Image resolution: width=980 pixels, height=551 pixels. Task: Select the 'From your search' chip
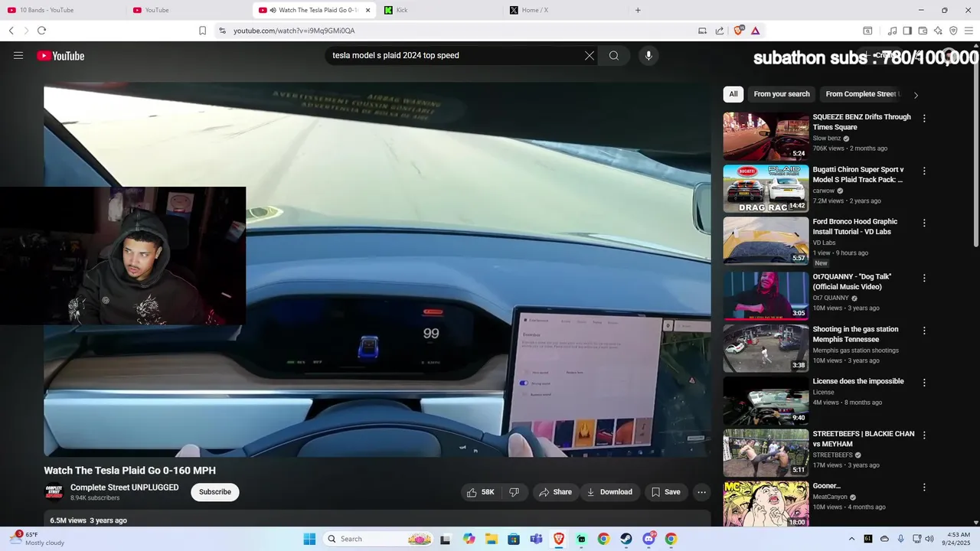tap(782, 94)
